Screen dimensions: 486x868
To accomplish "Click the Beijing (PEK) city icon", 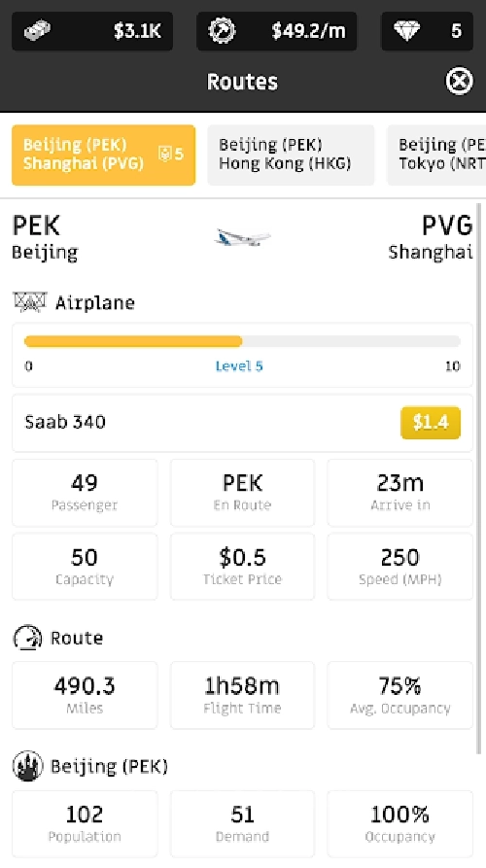I will coord(27,766).
